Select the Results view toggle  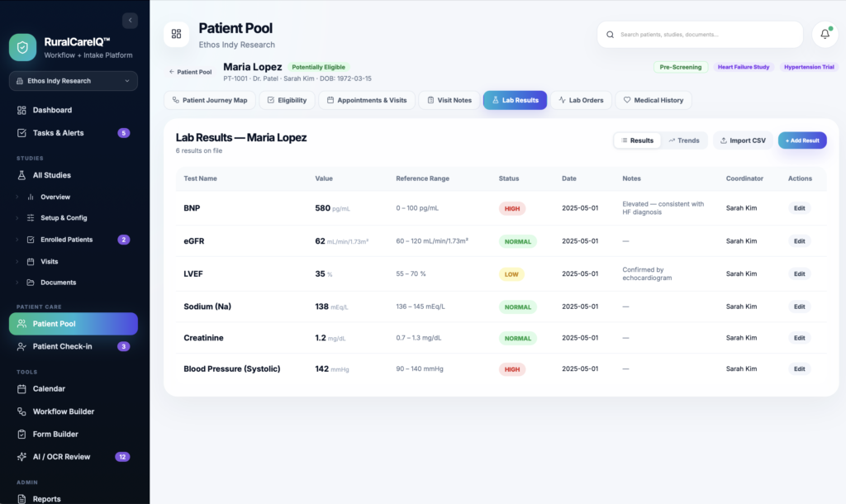click(637, 140)
